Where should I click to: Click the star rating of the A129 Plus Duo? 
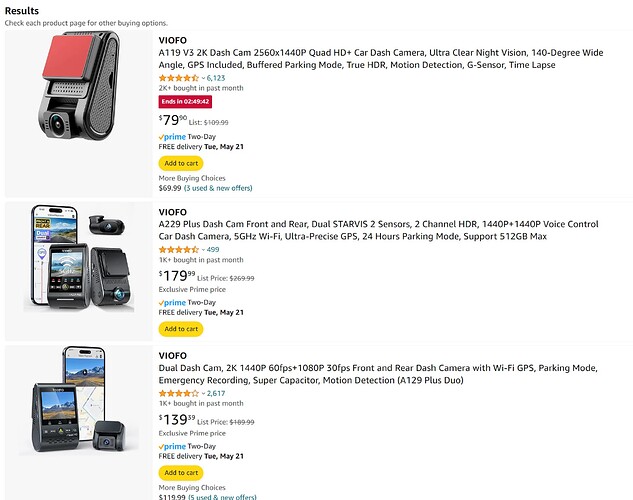(x=178, y=393)
